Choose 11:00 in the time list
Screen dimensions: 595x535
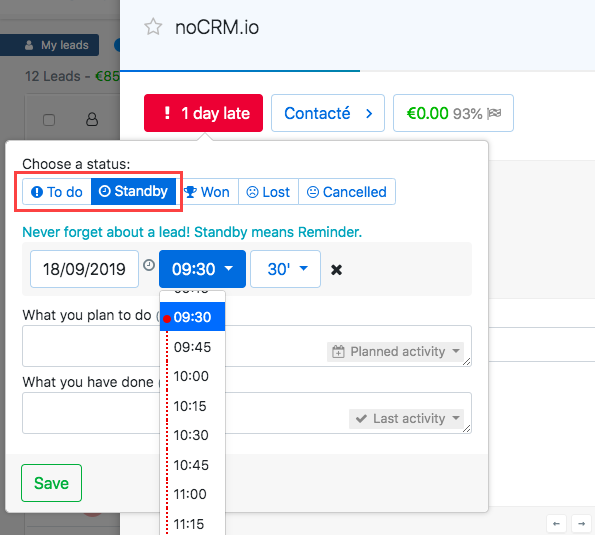coord(192,494)
